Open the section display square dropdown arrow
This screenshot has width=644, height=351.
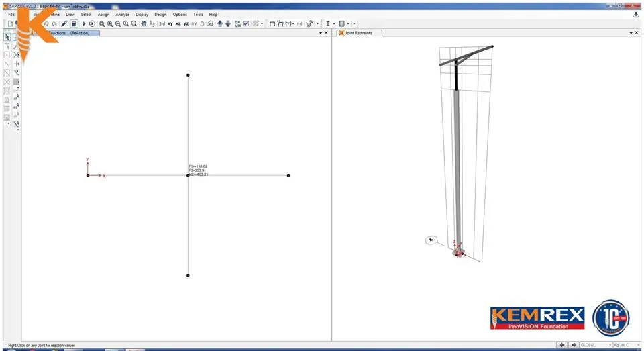click(x=348, y=24)
